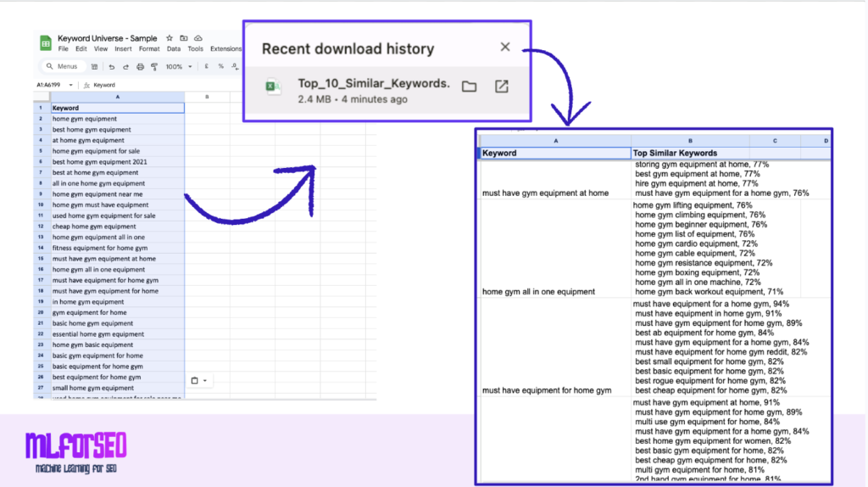Click cell 'at home gym equipment'
Image resolution: width=868 pixels, height=487 pixels.
click(x=117, y=140)
